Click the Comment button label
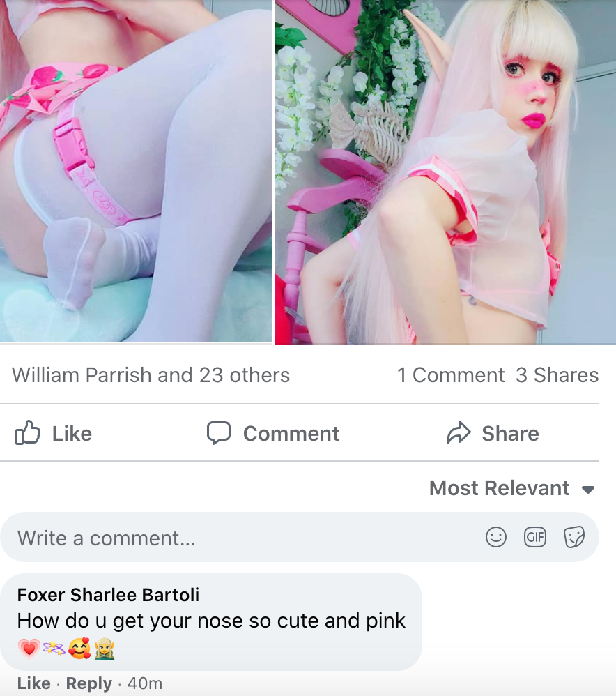Screen dimensions: 616x696 pyautogui.click(x=291, y=434)
